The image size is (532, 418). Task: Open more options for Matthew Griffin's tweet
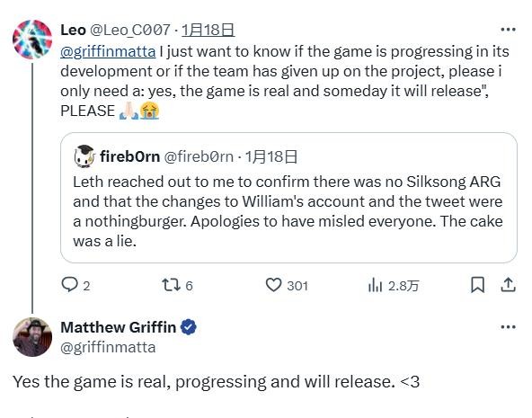tap(508, 327)
